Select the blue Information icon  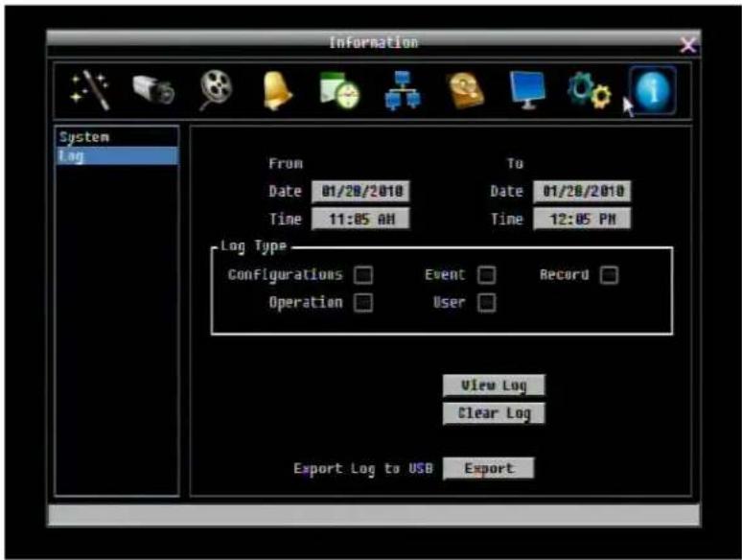[654, 90]
